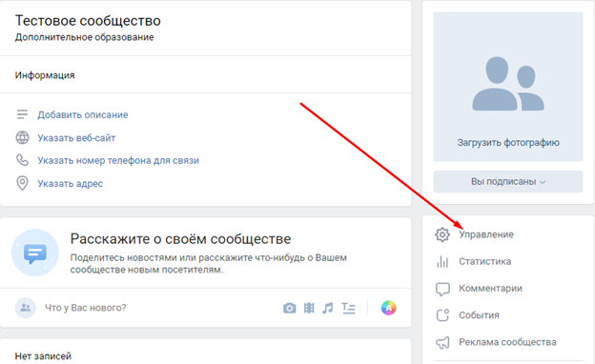The image size is (595, 364).
Task: Open the Вы подписаны dropdown
Action: [508, 182]
